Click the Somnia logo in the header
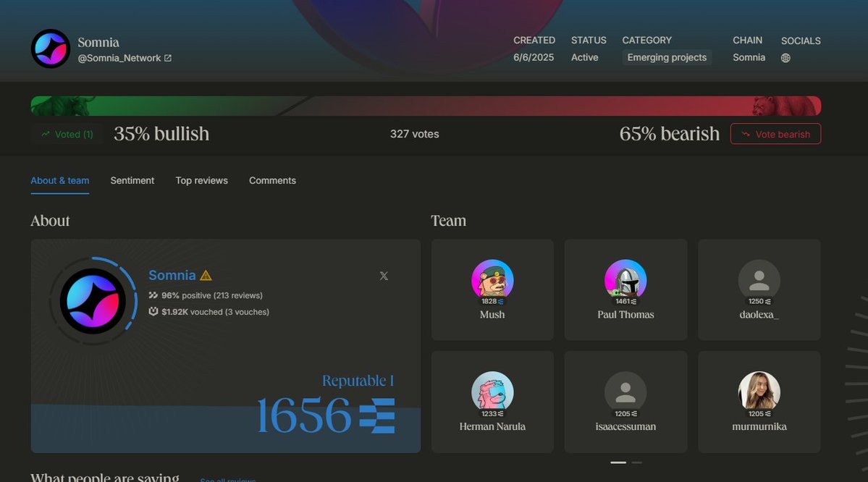 (51, 48)
